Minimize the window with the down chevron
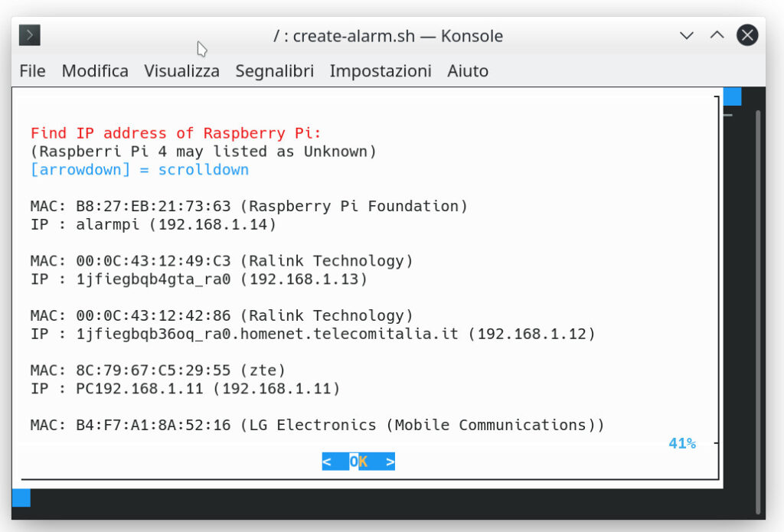This screenshot has height=532, width=784. [x=687, y=35]
